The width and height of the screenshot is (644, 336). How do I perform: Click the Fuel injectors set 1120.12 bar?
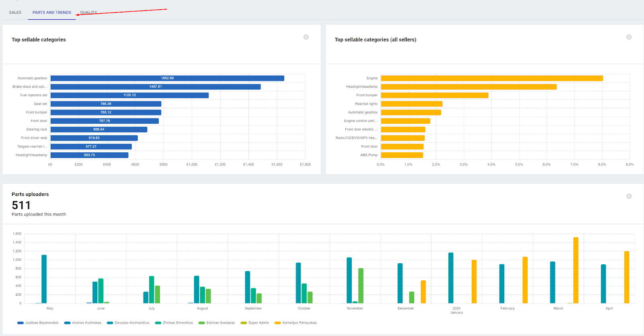pos(129,95)
